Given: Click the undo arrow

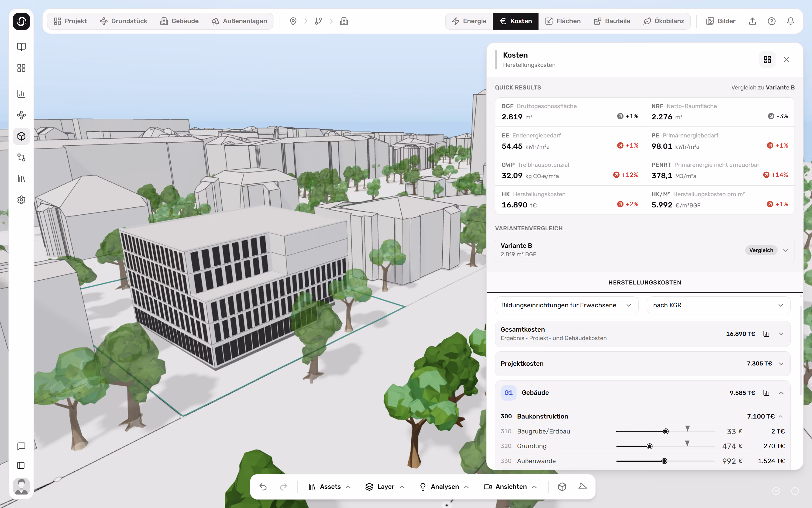Looking at the screenshot, I should pos(263,487).
